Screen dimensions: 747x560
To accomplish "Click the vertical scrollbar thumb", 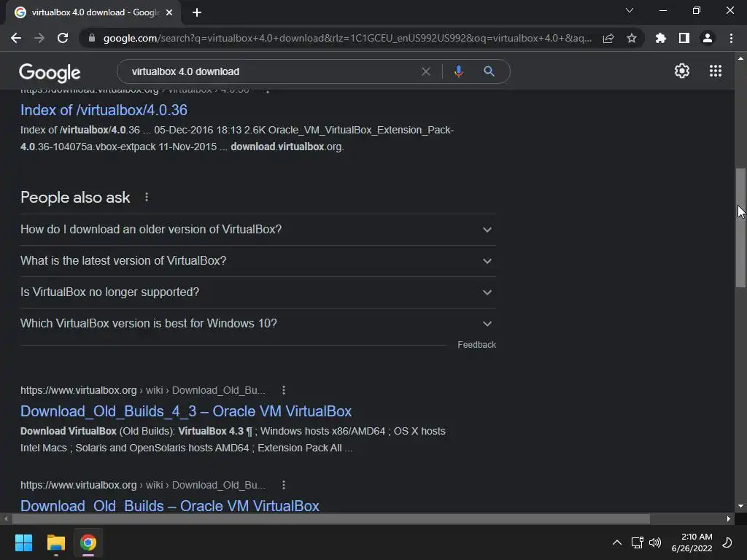I will click(740, 227).
